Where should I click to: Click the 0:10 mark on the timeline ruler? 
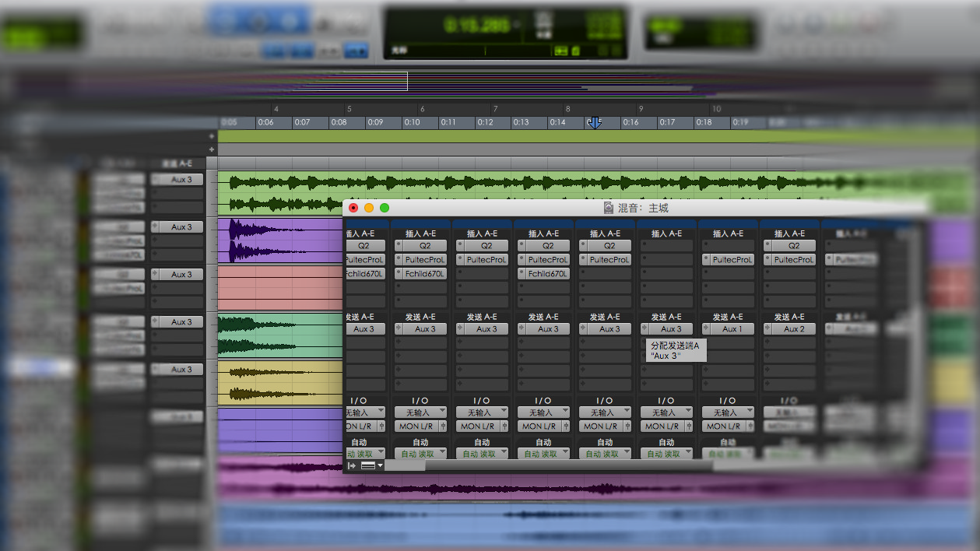pos(412,122)
